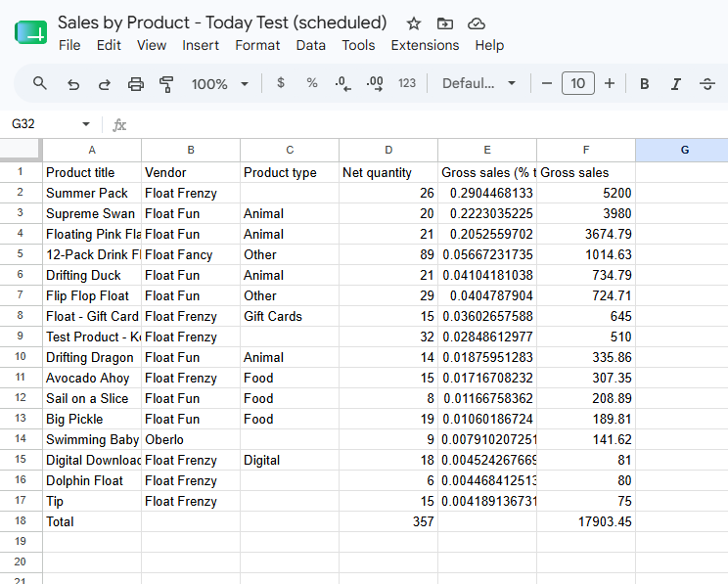Select the Big Pickle cell
Image resolution: width=728 pixels, height=584 pixels.
pos(92,419)
